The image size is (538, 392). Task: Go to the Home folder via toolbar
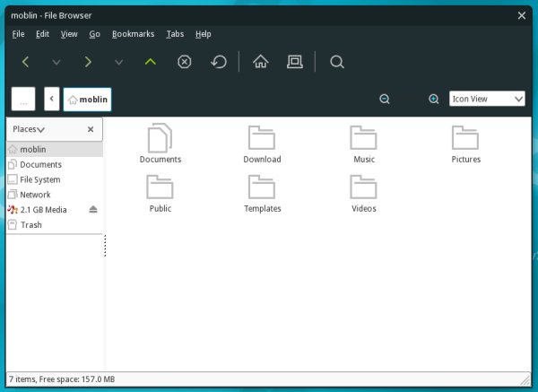(x=260, y=62)
